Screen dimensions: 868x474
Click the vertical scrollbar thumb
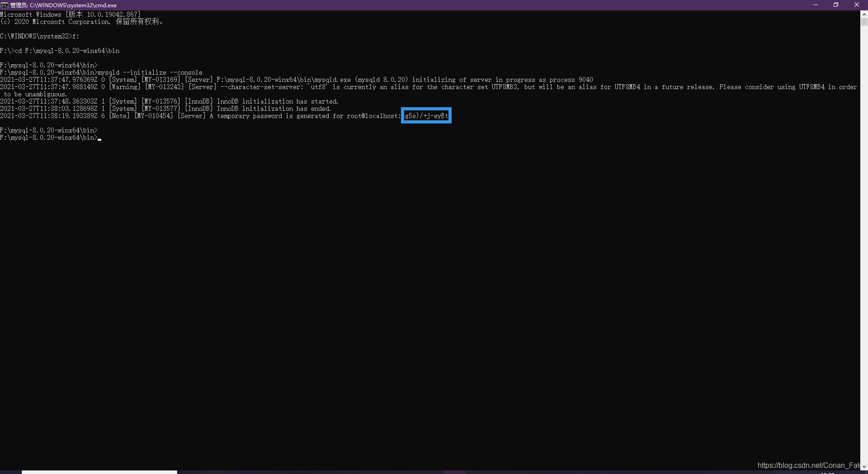point(864,22)
